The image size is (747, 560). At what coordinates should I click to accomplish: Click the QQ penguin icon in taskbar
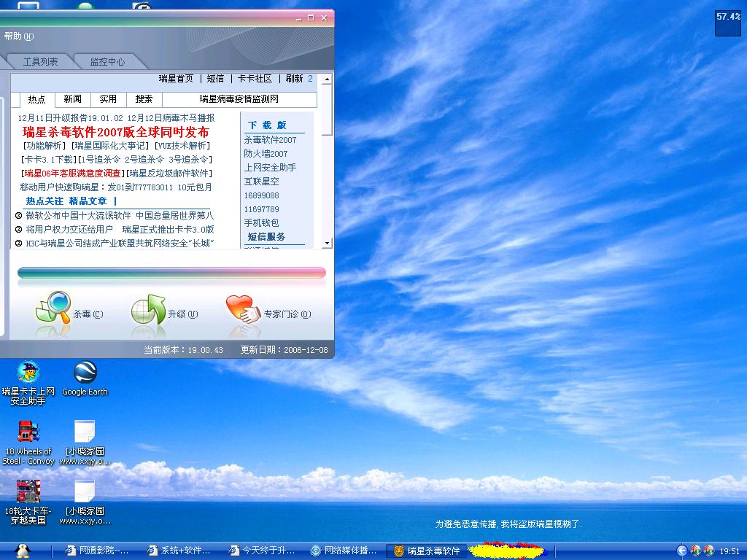click(23, 551)
